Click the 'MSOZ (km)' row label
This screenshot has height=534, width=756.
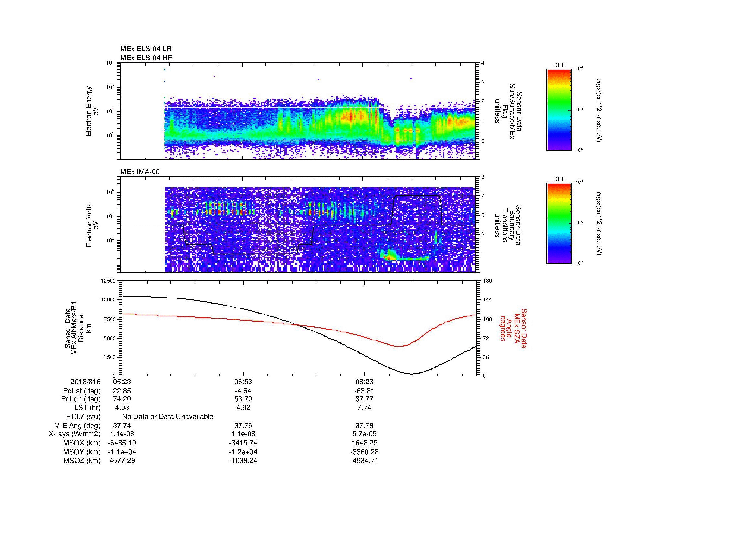click(82, 461)
